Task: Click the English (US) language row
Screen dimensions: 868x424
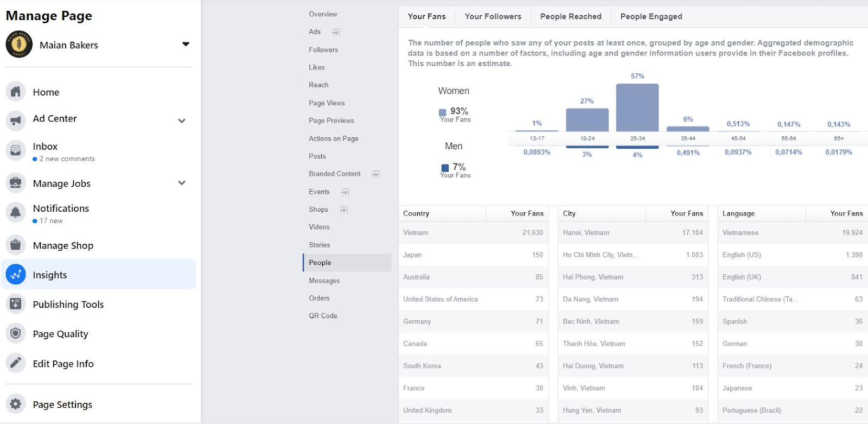Action: point(793,255)
